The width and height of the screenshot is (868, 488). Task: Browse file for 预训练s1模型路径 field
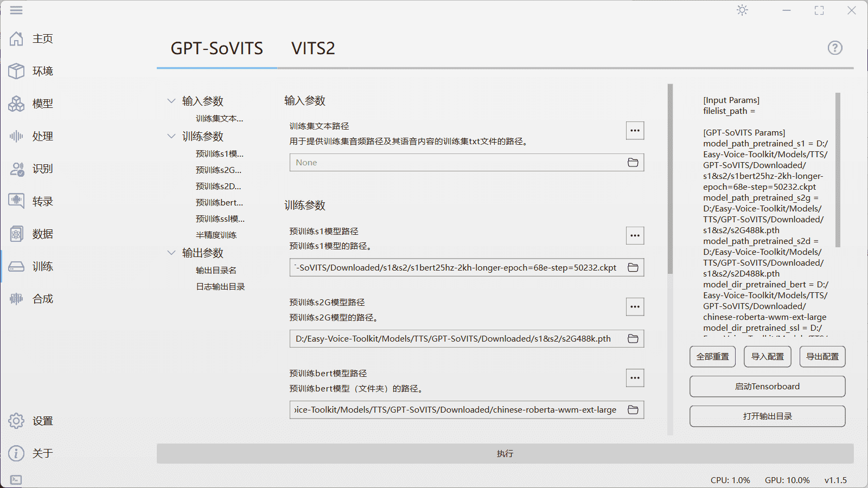pyautogui.click(x=633, y=267)
